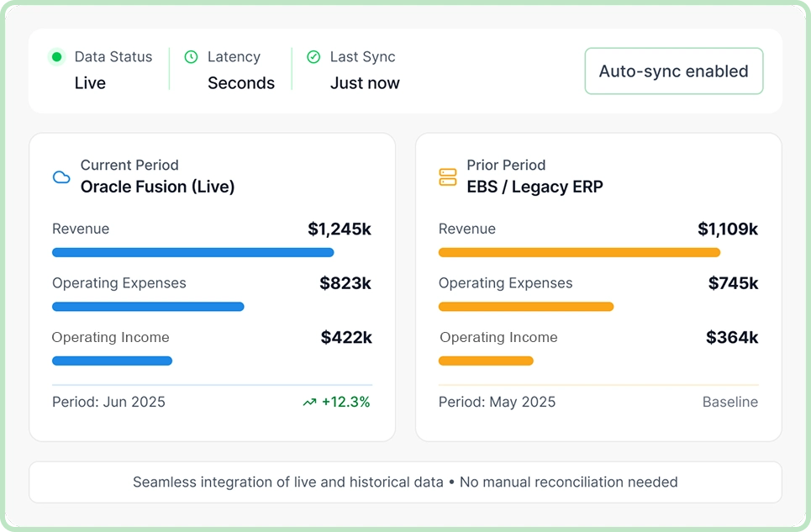Click the Latency clock icon
Viewport: 811px width, 532px height.
point(192,57)
